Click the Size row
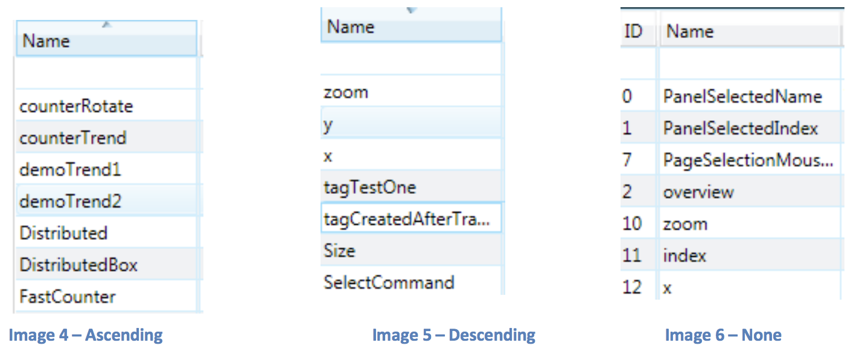 [340, 250]
